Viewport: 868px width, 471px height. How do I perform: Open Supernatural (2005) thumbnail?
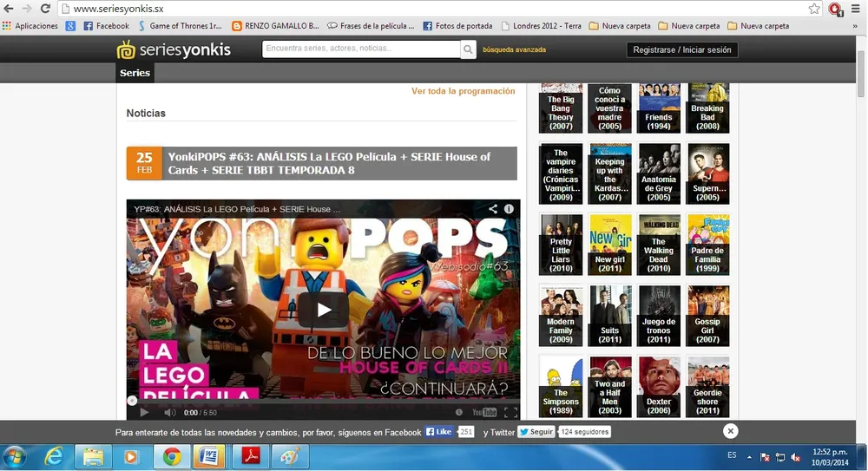point(707,173)
